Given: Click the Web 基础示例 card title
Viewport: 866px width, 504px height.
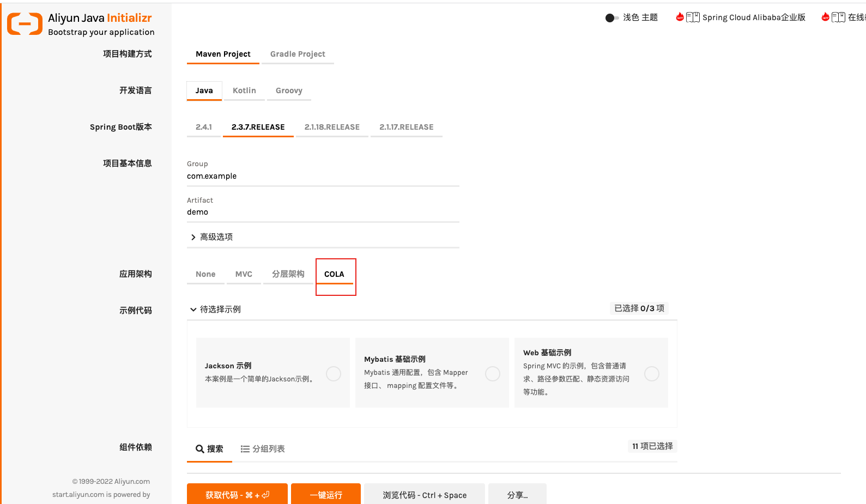Looking at the screenshot, I should coord(547,353).
